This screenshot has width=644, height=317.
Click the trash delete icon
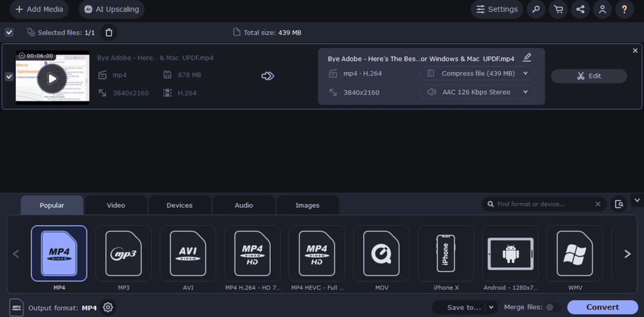109,32
